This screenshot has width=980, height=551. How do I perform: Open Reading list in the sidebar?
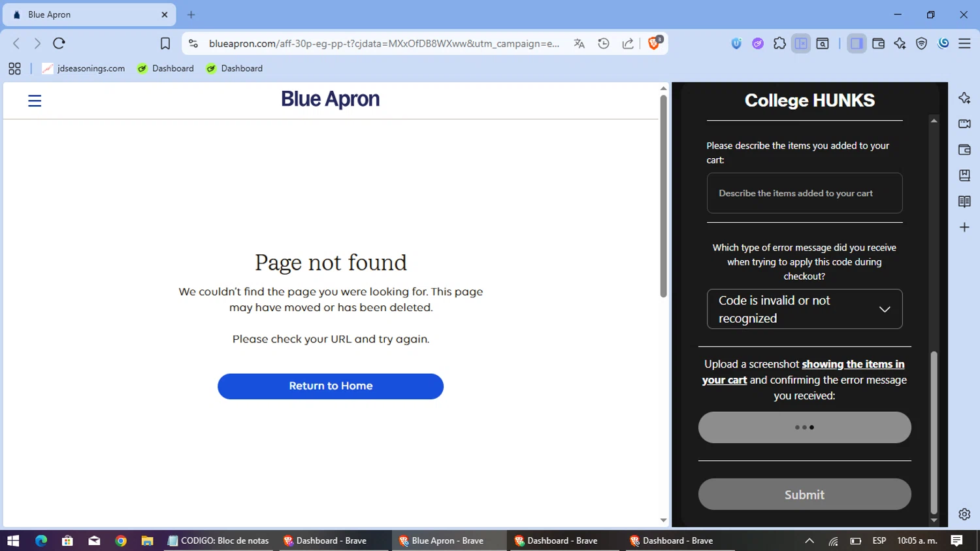pyautogui.click(x=964, y=201)
